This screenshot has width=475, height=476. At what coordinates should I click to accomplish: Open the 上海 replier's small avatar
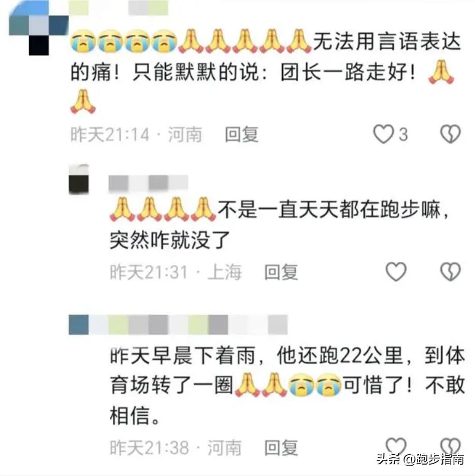(x=79, y=179)
